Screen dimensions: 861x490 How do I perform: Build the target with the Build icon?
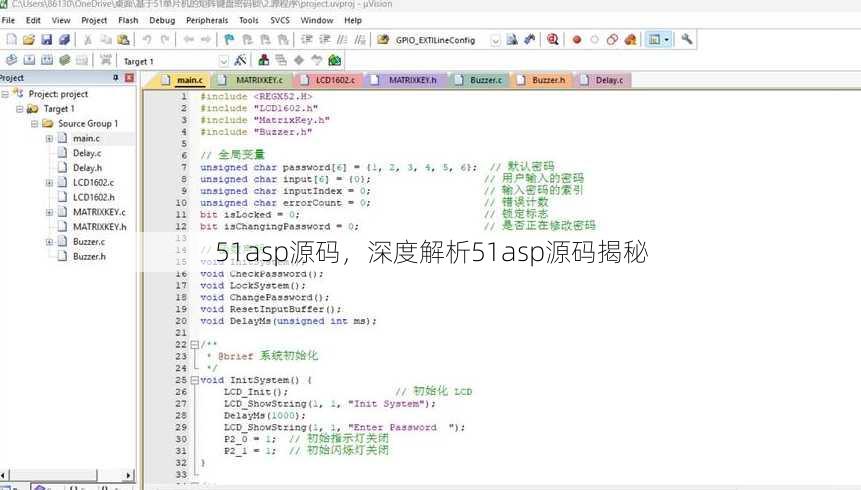coord(29,60)
